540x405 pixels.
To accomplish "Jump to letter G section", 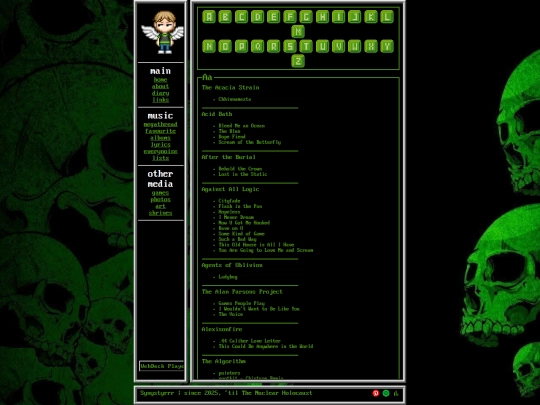I will [x=306, y=17].
